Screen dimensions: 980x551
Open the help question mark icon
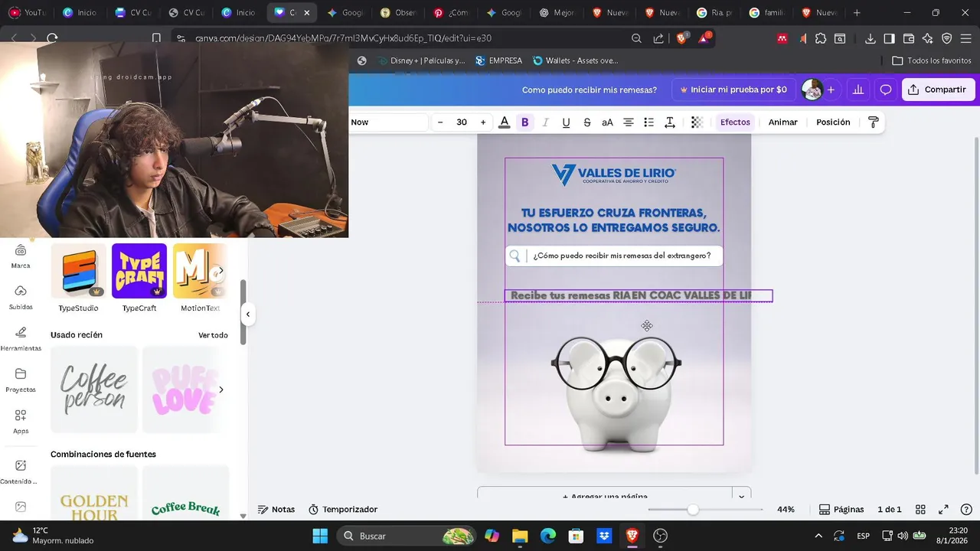click(x=967, y=510)
